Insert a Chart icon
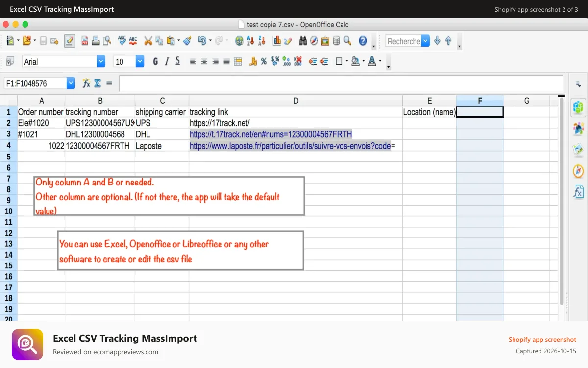 point(277,41)
